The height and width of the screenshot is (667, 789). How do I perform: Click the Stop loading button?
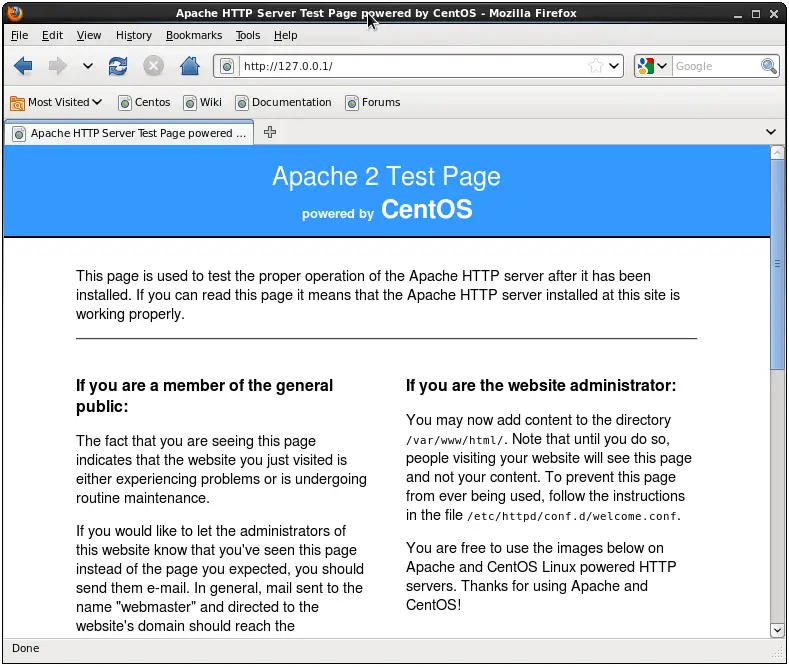coord(153,66)
